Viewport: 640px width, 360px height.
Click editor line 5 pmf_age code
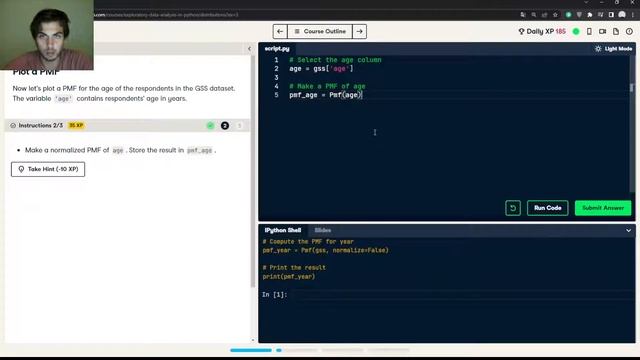(326, 95)
